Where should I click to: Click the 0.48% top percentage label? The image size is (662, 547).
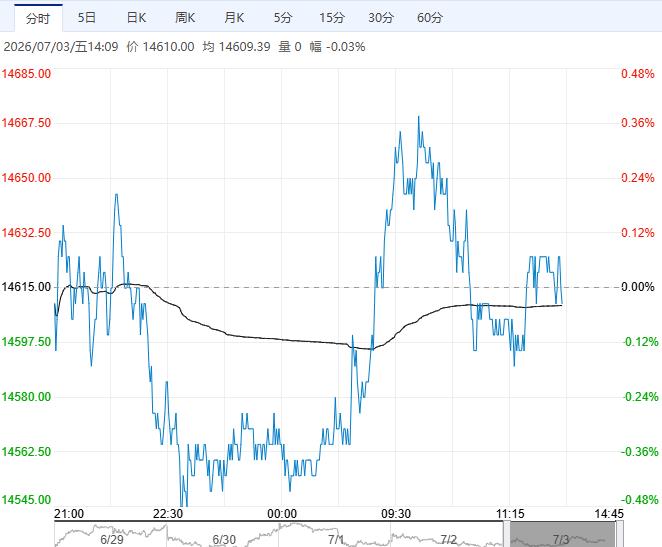pos(638,74)
